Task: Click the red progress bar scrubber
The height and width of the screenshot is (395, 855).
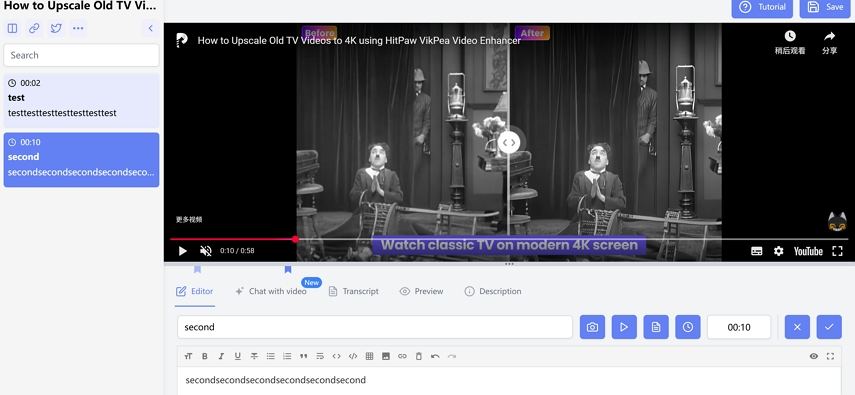Action: pos(295,239)
